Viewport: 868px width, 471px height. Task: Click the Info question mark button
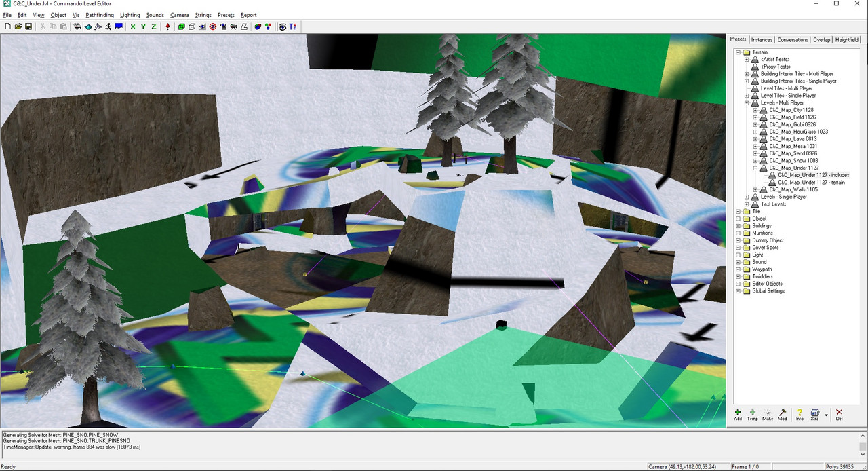(800, 415)
